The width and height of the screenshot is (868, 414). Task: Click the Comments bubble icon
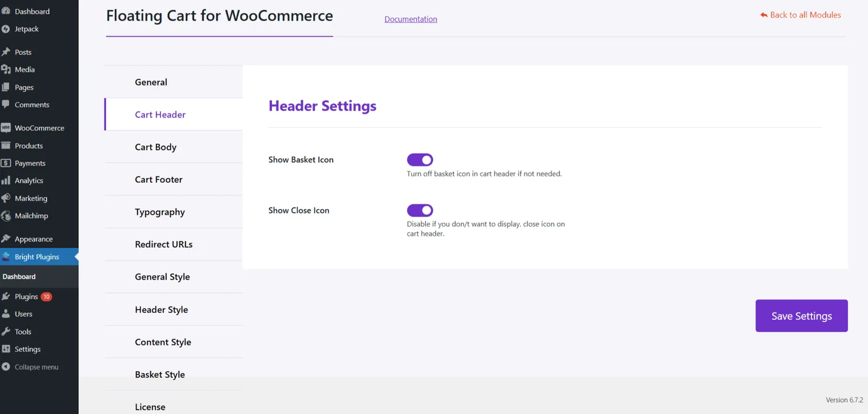(6, 104)
